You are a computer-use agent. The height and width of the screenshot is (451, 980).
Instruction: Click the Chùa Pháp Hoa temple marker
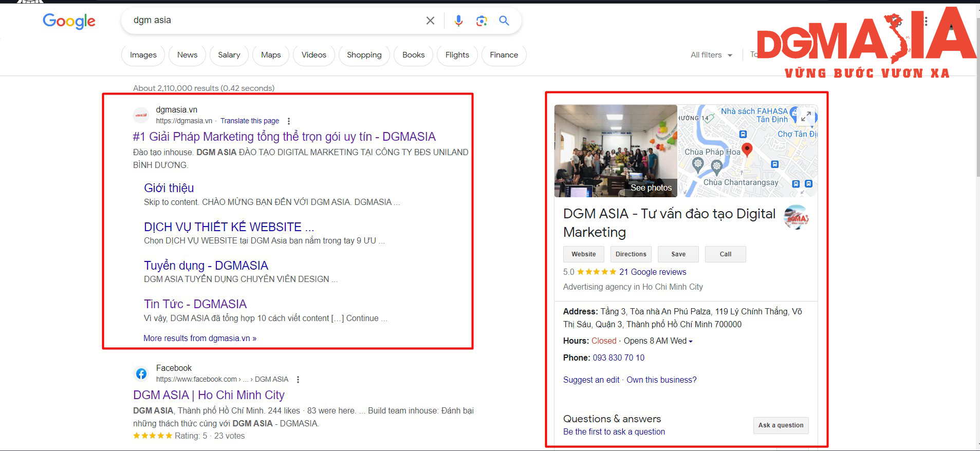click(x=697, y=164)
